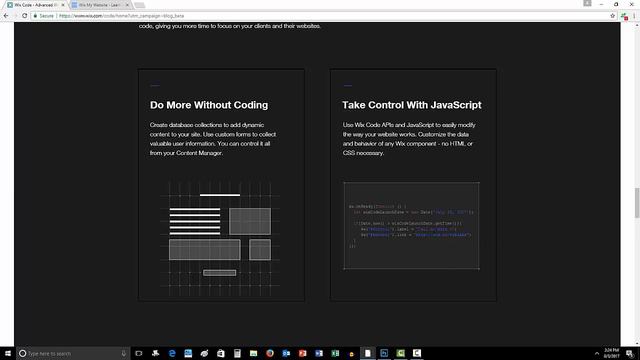Open the Chrome profile icon in title bar
The image size is (640, 360).
[587, 3]
